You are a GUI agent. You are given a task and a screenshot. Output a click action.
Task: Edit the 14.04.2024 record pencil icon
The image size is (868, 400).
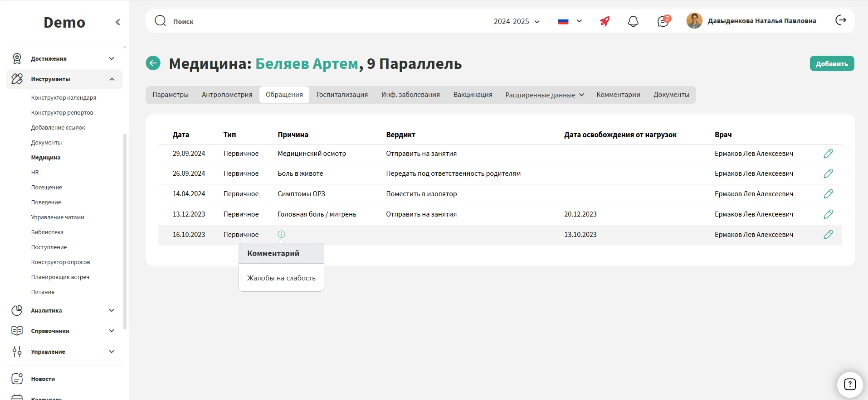click(828, 194)
